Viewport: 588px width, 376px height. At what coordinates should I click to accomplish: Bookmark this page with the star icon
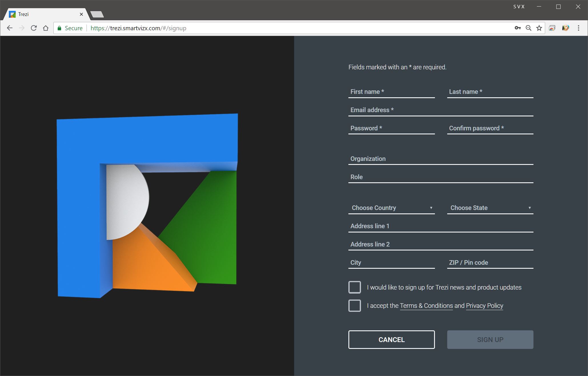click(x=539, y=28)
